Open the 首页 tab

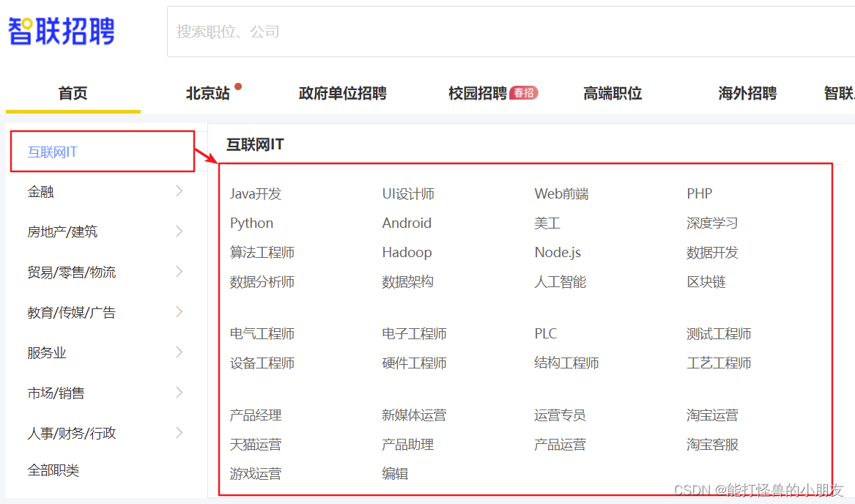point(73,93)
